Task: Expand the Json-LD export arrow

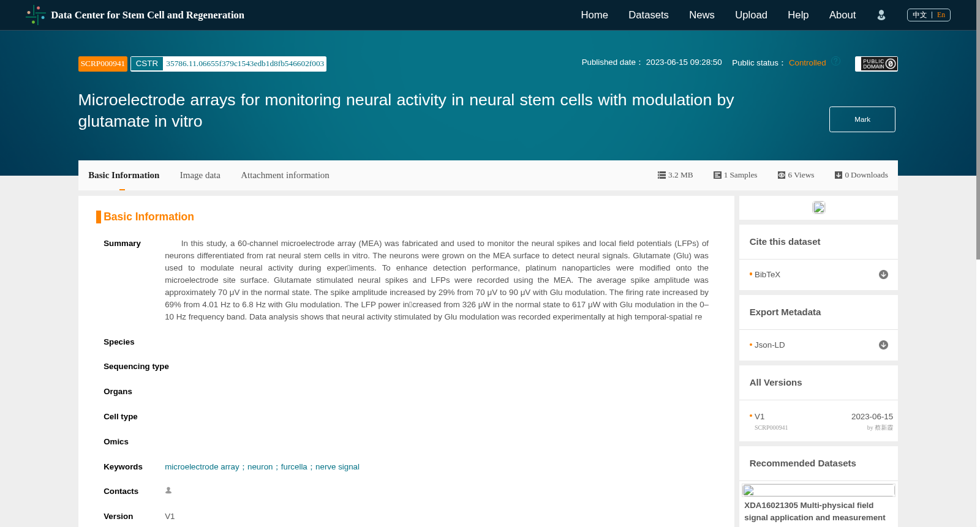Action: [883, 345]
